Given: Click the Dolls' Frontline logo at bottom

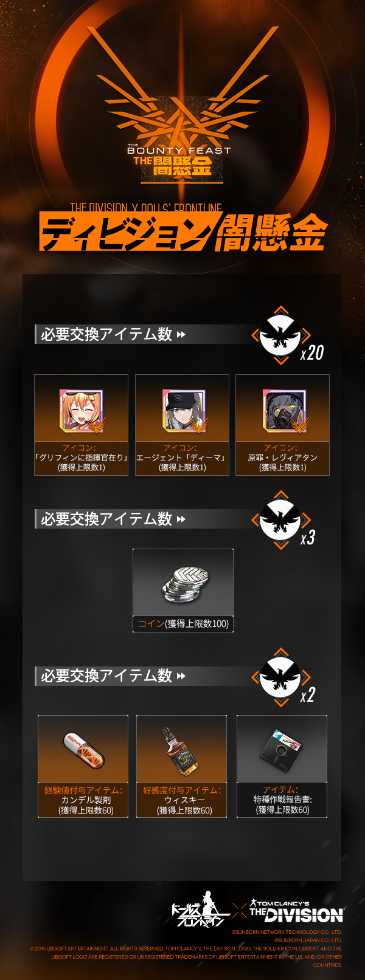Looking at the screenshot, I should pos(200,910).
